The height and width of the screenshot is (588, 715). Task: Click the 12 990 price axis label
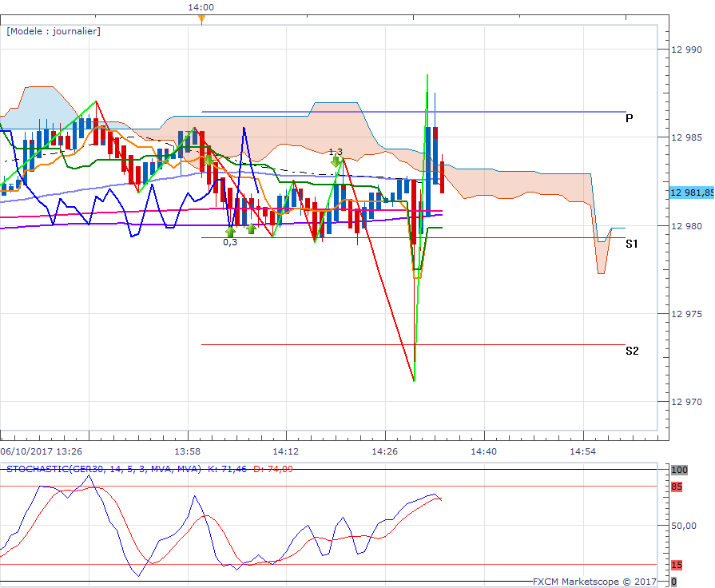686,50
